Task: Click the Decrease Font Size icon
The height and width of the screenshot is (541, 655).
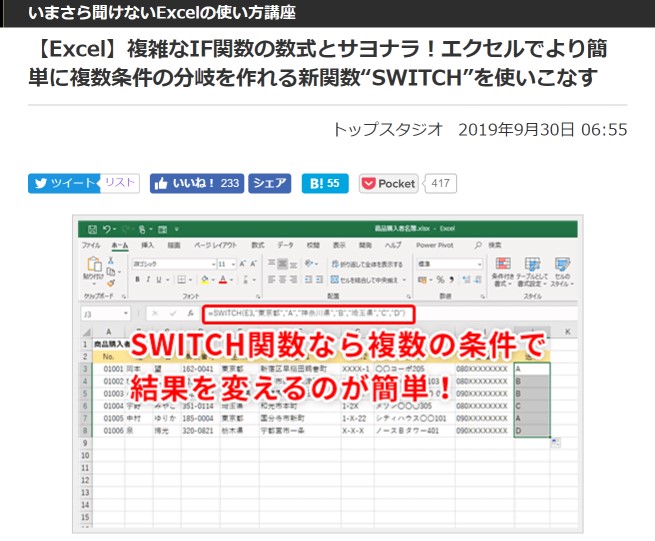Action: [253, 264]
